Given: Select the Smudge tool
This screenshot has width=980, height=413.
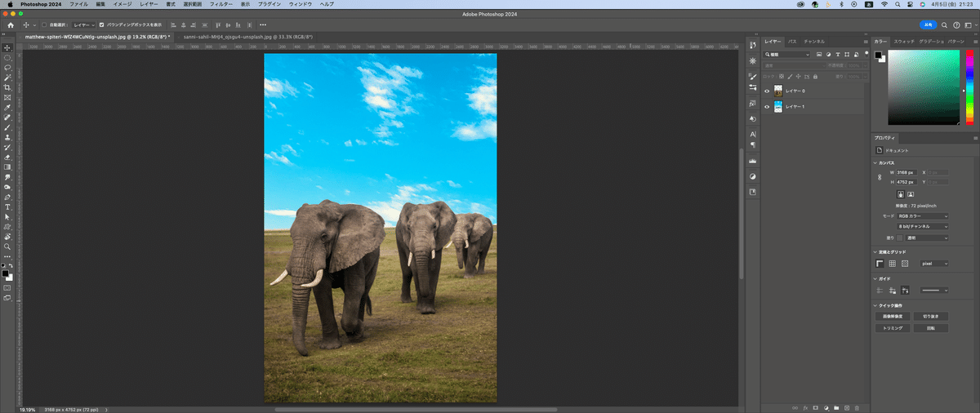Looking at the screenshot, I should (7, 177).
